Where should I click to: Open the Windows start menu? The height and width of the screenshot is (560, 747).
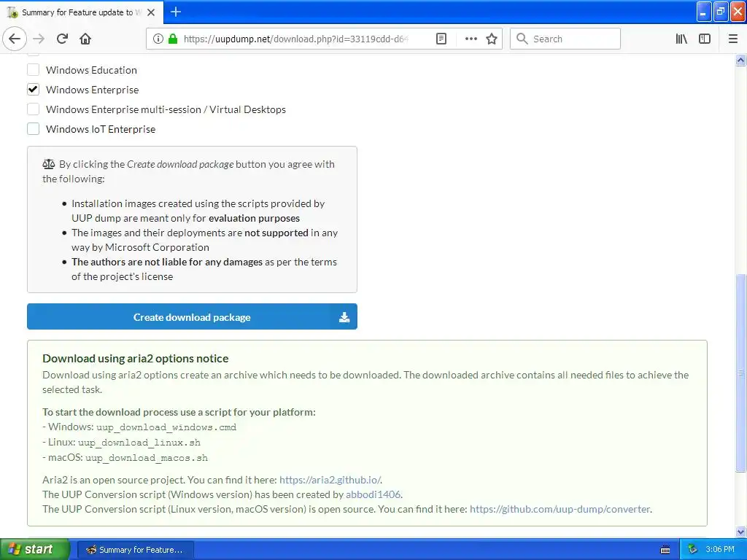click(x=34, y=549)
